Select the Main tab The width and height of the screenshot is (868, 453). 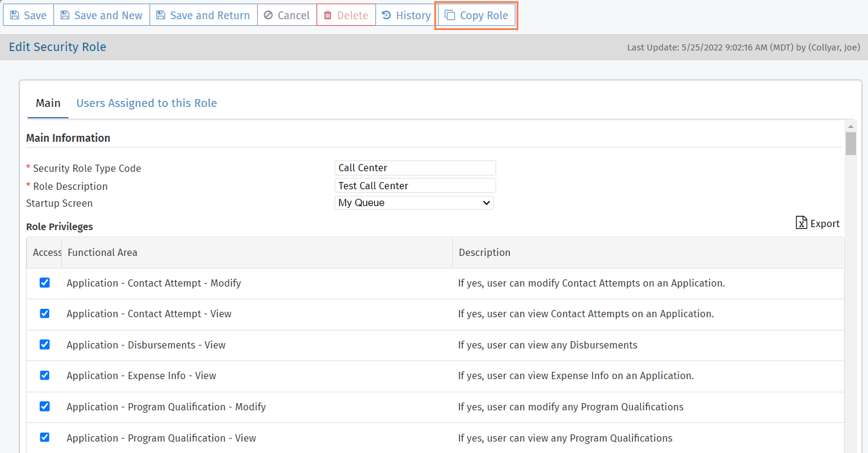[48, 103]
